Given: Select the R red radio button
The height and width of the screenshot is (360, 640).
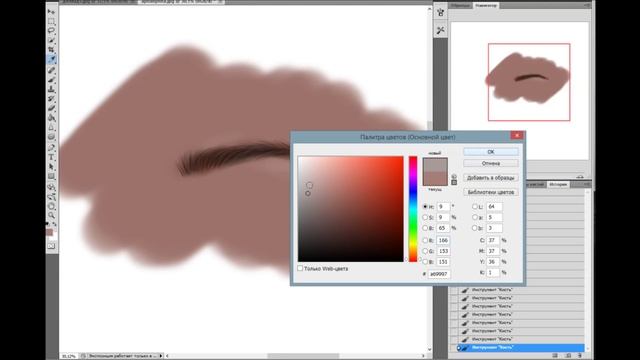Looking at the screenshot, I should 425,240.
